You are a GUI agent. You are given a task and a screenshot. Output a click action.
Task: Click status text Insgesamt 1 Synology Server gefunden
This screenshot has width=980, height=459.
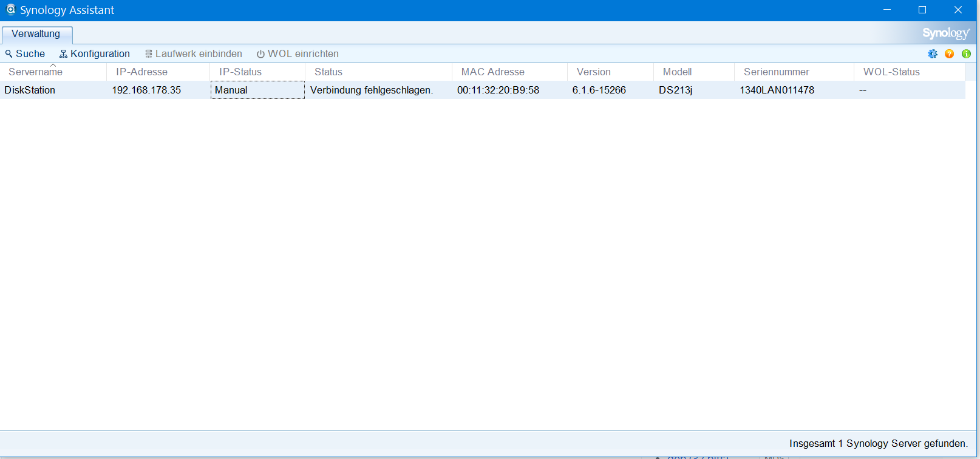pyautogui.click(x=879, y=444)
